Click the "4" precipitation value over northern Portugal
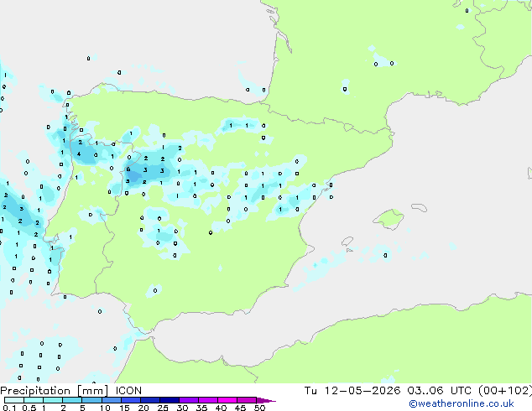532x411 pixels. 79,154
